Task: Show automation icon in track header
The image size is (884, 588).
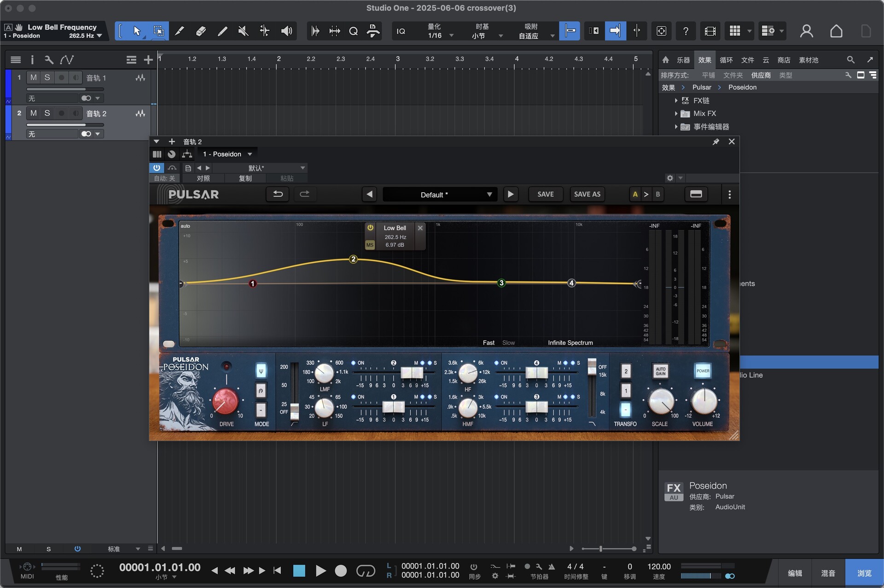Action: click(67, 60)
